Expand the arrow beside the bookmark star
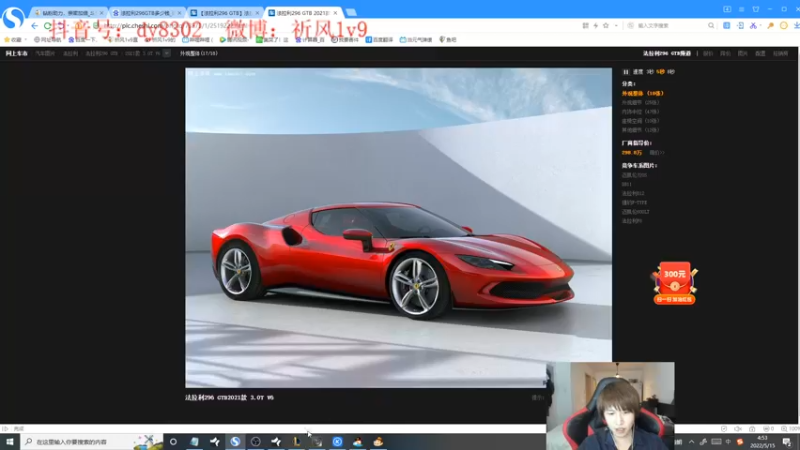 click(x=616, y=26)
